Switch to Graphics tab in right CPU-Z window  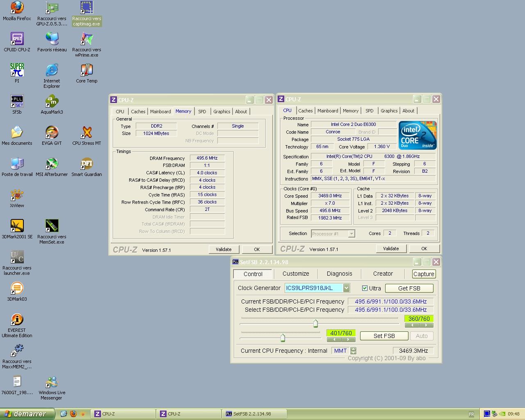coord(389,111)
